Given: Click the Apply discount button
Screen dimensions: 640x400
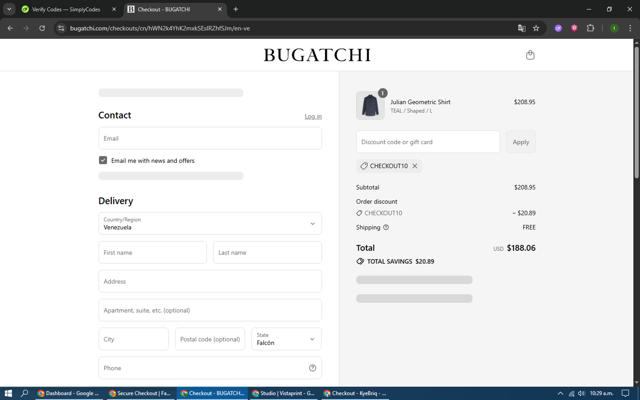Looking at the screenshot, I should (521, 142).
